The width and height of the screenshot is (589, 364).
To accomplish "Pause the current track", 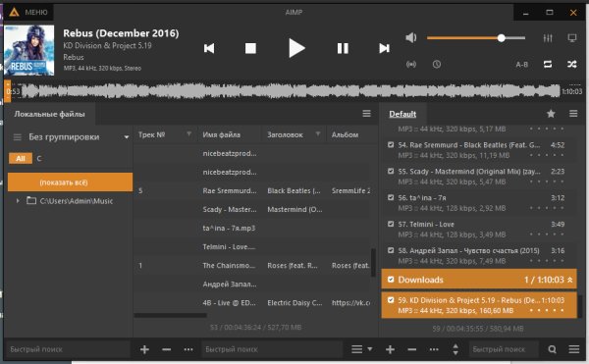I will click(343, 48).
